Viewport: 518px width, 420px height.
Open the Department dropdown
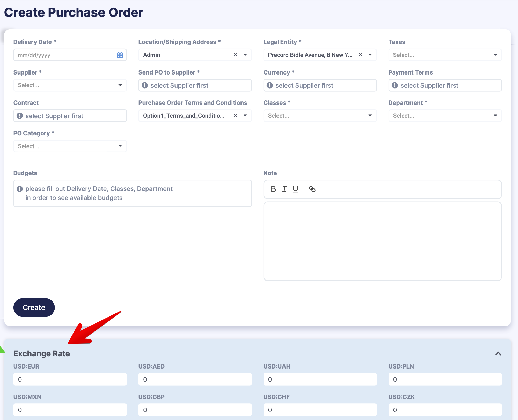(x=495, y=116)
